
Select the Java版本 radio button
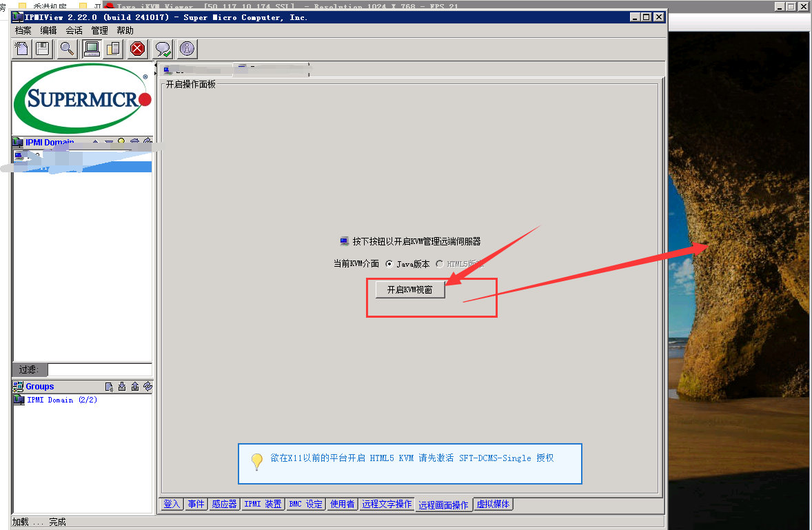pyautogui.click(x=389, y=264)
